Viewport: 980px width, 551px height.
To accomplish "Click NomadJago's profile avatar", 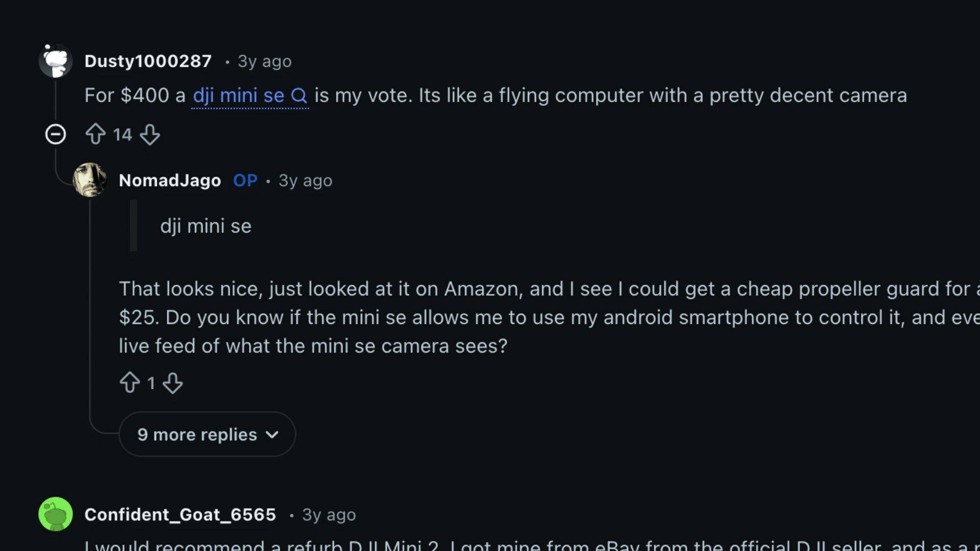I will point(90,180).
